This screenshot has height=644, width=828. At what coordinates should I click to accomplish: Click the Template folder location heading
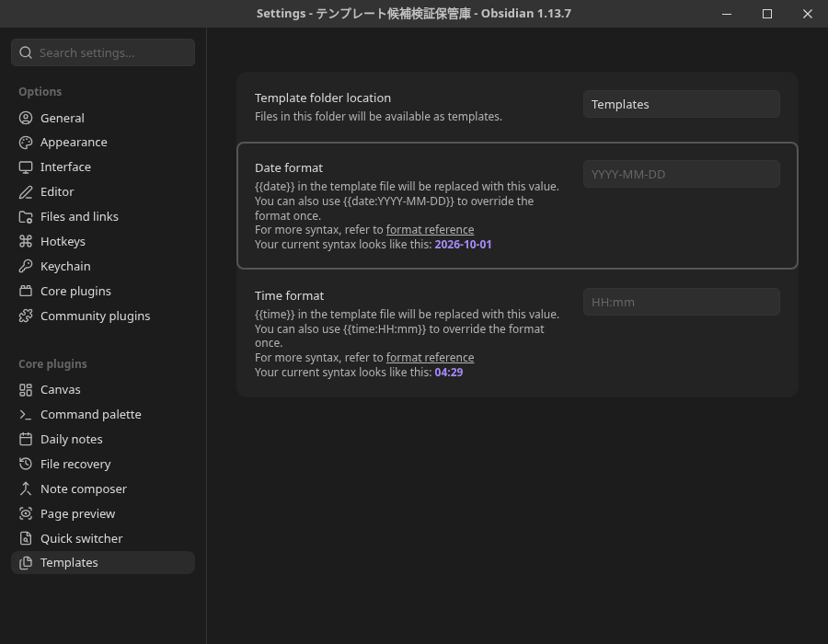(323, 98)
